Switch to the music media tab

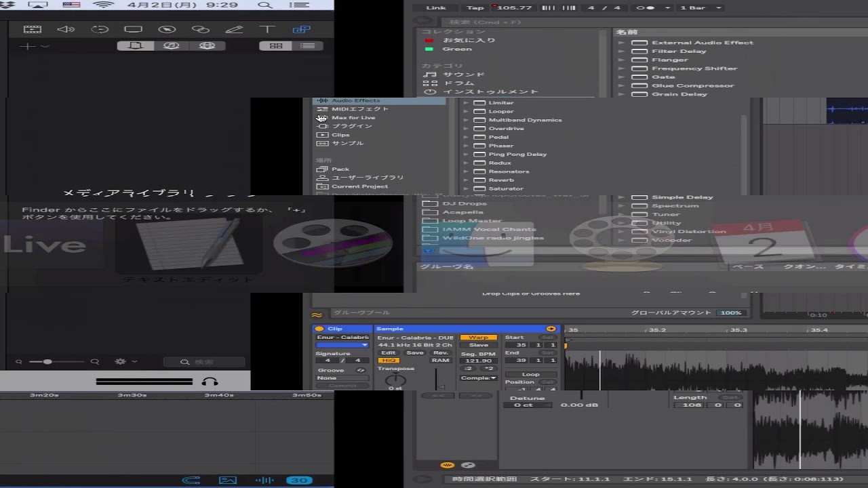tap(171, 45)
